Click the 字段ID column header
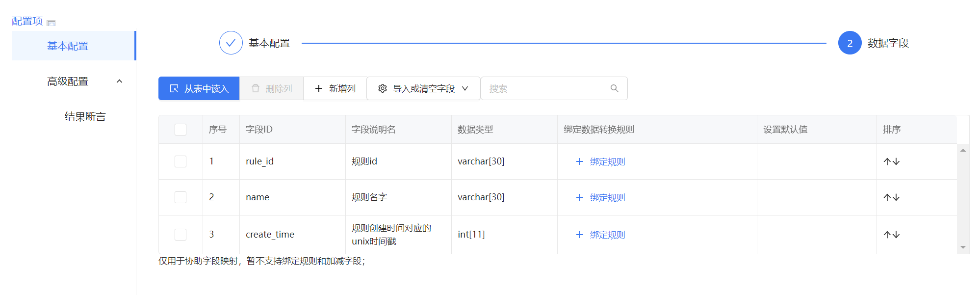The height and width of the screenshot is (295, 980). pos(292,130)
